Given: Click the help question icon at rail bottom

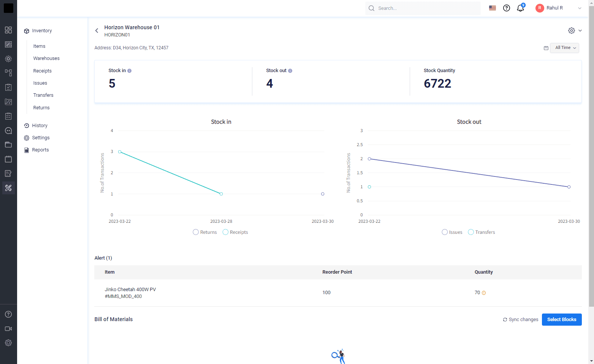Looking at the screenshot, I should [8, 314].
